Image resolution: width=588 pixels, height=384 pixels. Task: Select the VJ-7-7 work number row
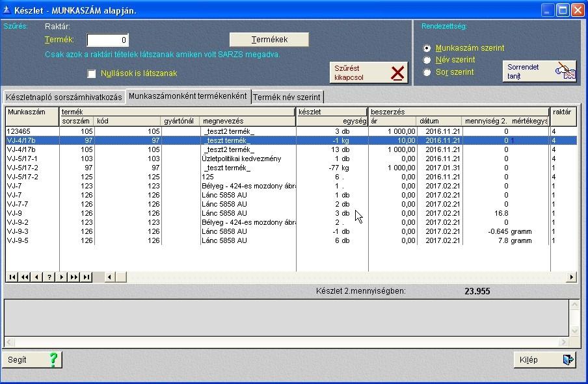(291, 204)
